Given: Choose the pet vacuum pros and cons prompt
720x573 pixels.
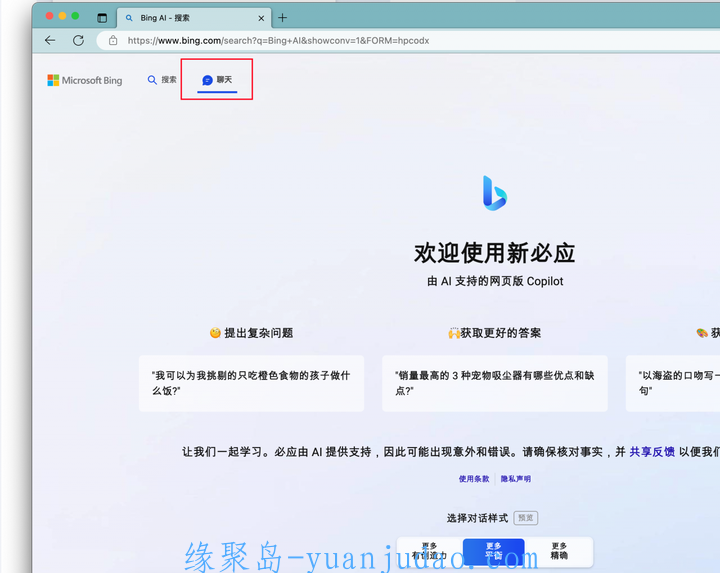Looking at the screenshot, I should (495, 383).
